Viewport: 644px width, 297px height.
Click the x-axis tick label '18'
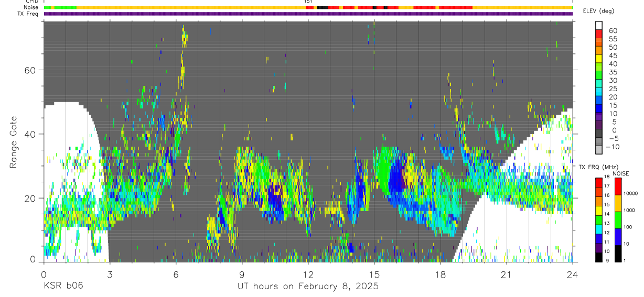coord(441,274)
